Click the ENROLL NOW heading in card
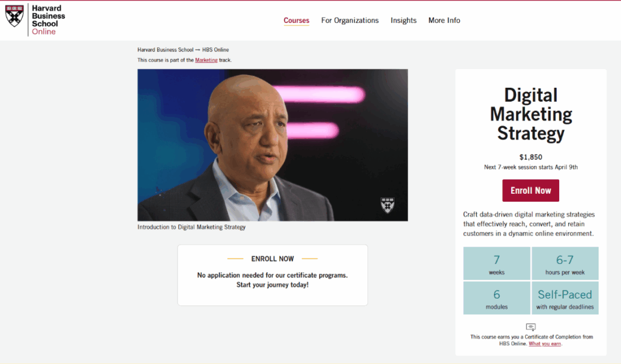The image size is (621, 364). [x=272, y=259]
